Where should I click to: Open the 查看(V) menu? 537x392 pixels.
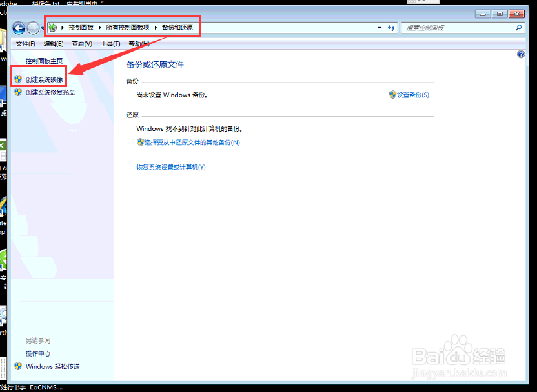tap(82, 44)
